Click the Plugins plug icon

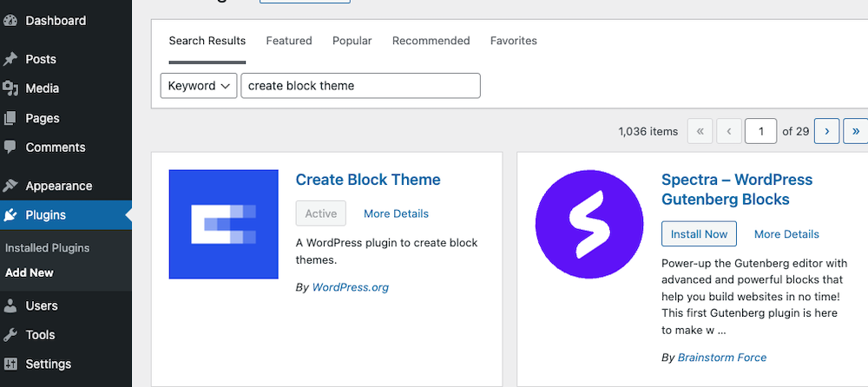[10, 215]
